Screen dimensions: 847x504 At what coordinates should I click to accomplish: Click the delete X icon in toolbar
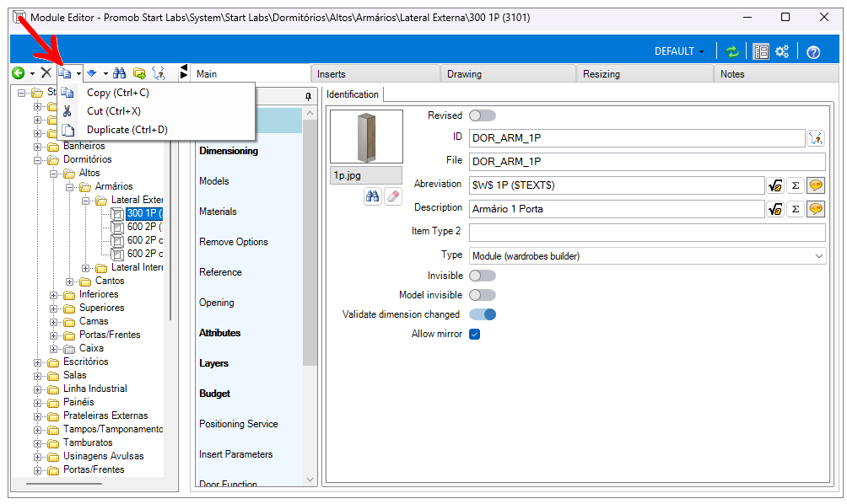click(46, 73)
